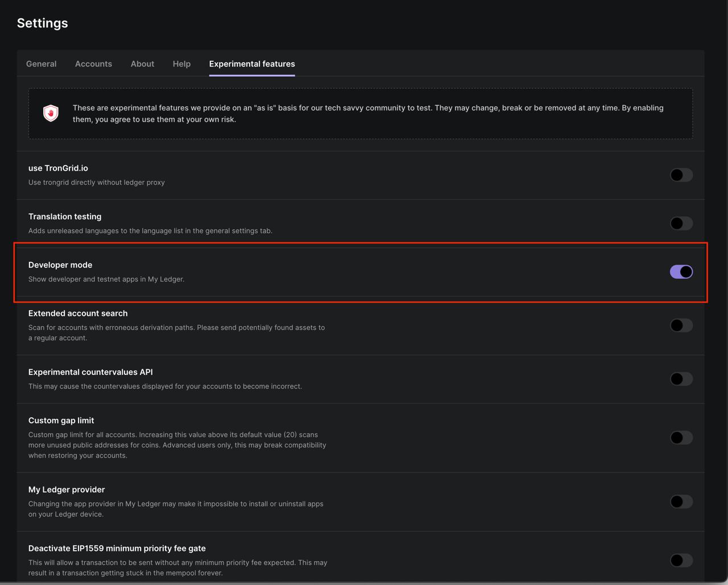Click the 'Custom gap limit' title
The width and height of the screenshot is (728, 585).
click(x=61, y=421)
